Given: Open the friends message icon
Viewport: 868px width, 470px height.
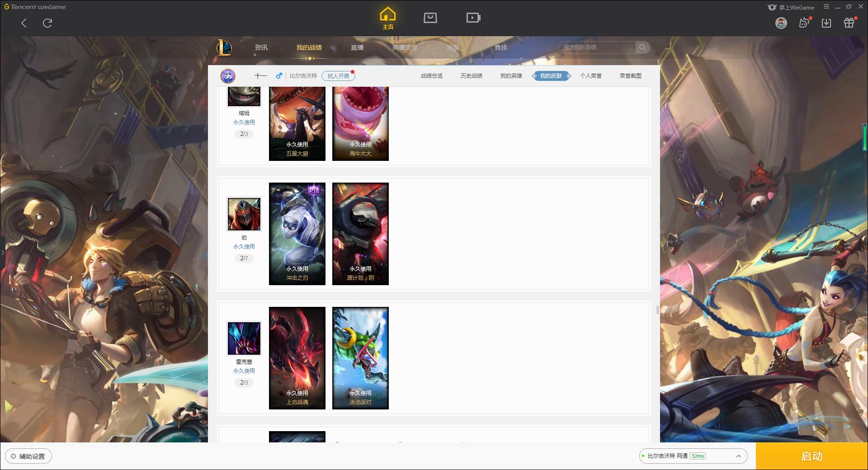Looking at the screenshot, I should 804,23.
